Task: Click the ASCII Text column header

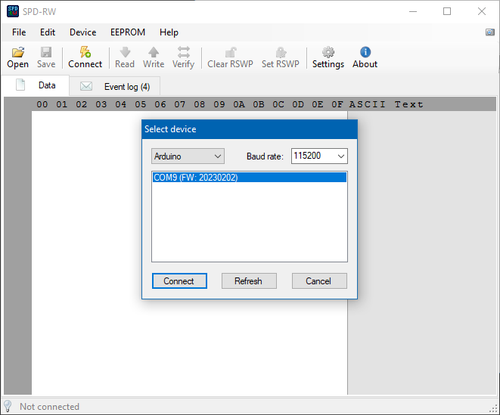Action: 386,104
